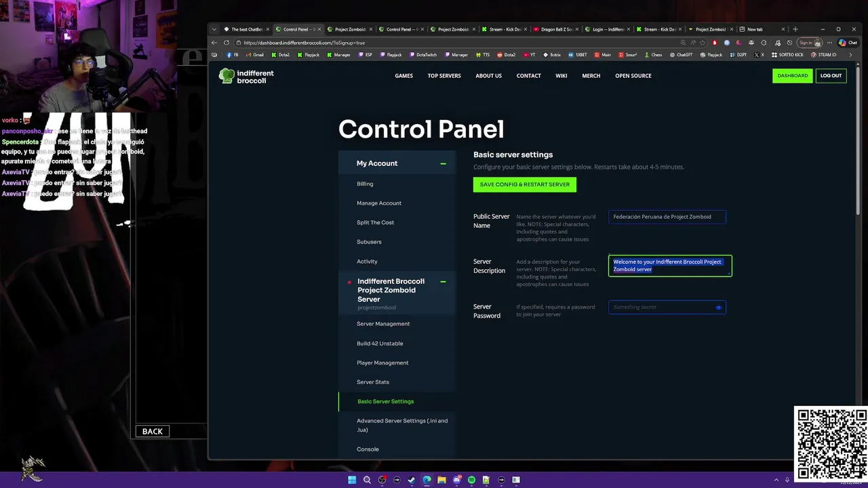Open the STEAM ID bookmark
The width and height of the screenshot is (868, 488).
823,55
